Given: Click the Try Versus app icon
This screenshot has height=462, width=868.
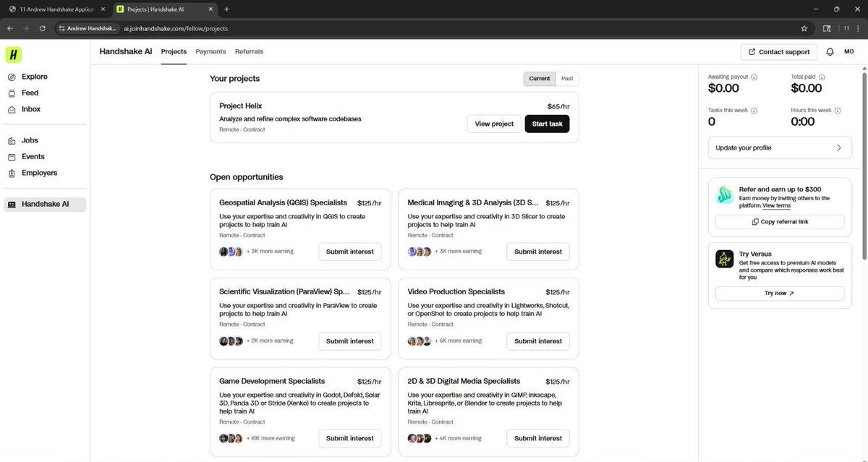Looking at the screenshot, I should coord(724,259).
